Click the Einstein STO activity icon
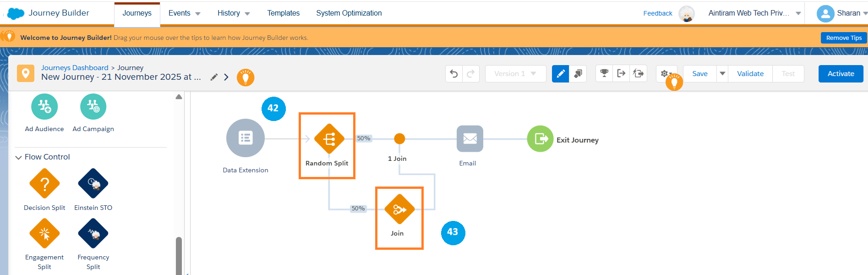The width and height of the screenshot is (868, 275). (93, 184)
